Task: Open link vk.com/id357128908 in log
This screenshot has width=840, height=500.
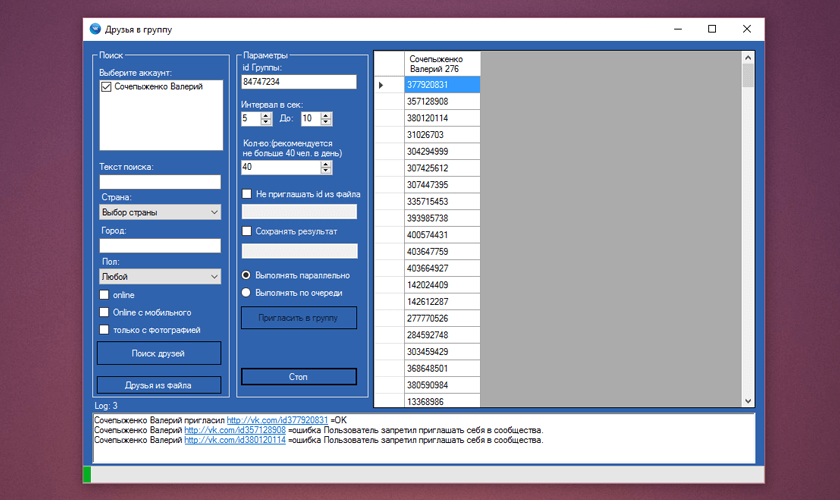Action: [x=235, y=430]
